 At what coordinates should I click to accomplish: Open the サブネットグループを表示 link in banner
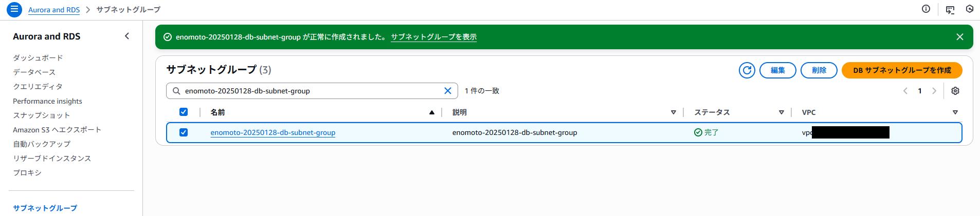(x=433, y=37)
